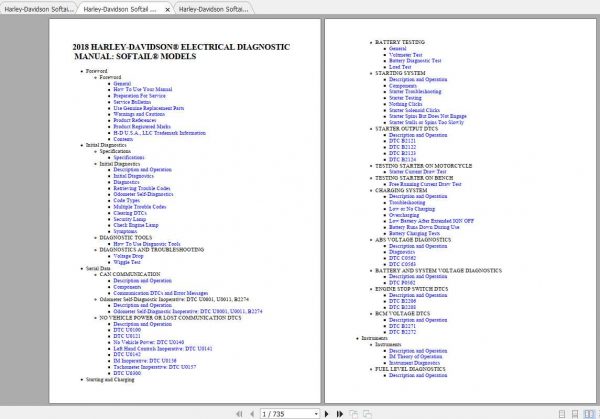Click 'FUEL LEVEL DIAGNOSTICS' heading text
This screenshot has height=419, width=600.
tap(410, 369)
